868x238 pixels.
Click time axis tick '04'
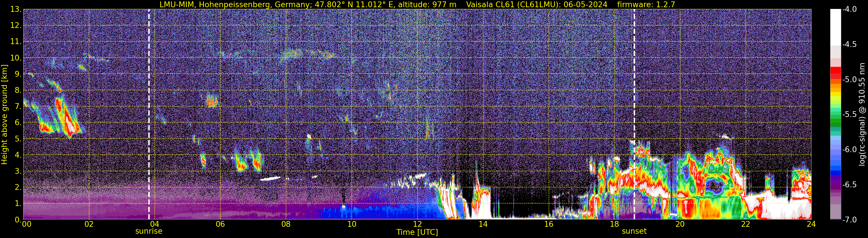tap(154, 224)
